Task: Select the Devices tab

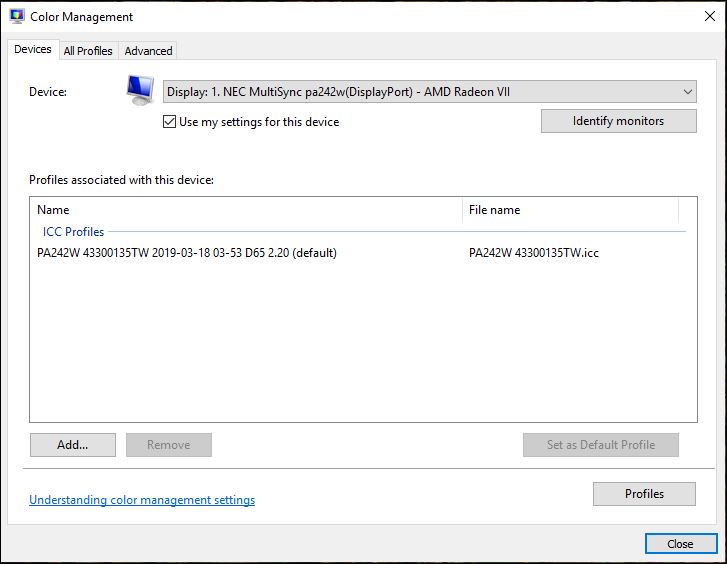Action: 33,49
